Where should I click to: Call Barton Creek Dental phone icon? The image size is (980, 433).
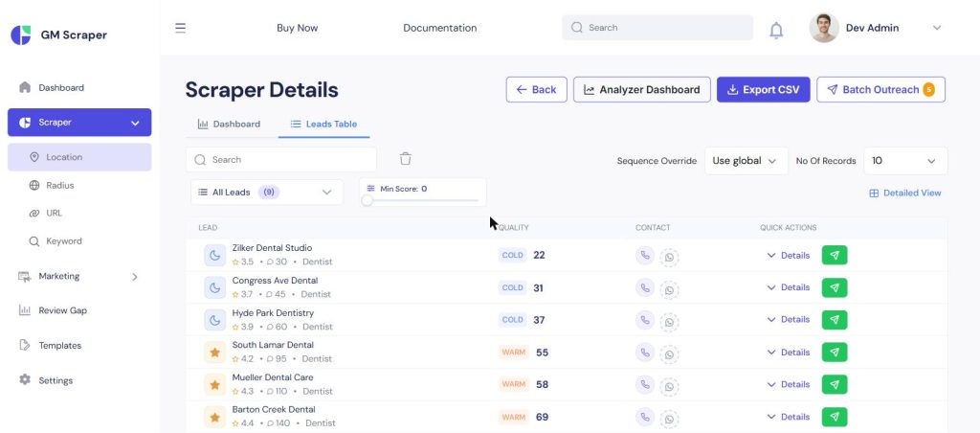click(645, 417)
